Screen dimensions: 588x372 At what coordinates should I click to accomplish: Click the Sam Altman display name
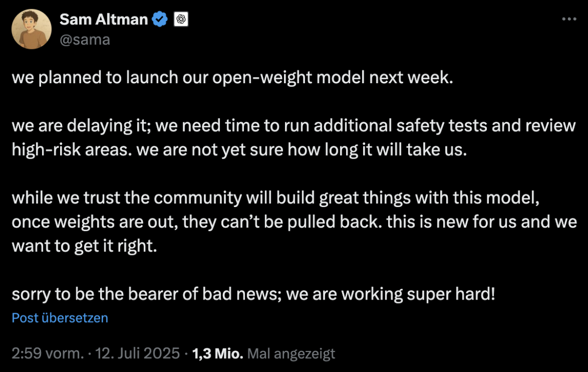[x=104, y=19]
